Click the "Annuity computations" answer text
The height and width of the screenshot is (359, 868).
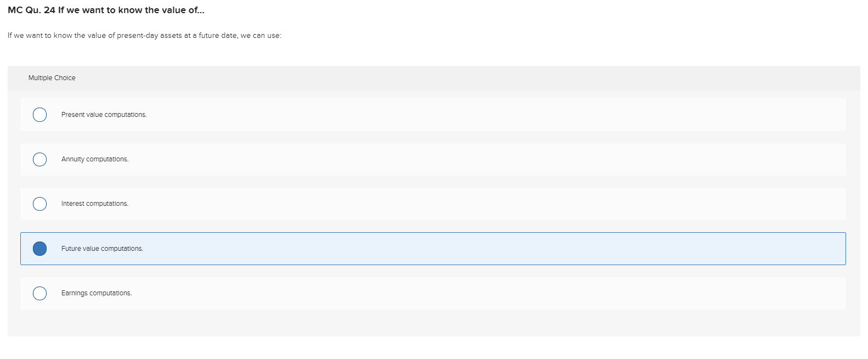95,159
